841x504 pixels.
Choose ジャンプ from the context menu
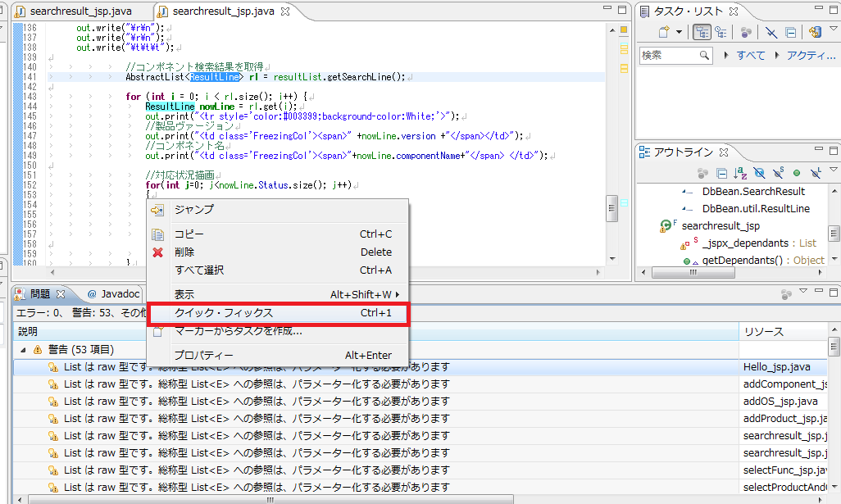277,210
